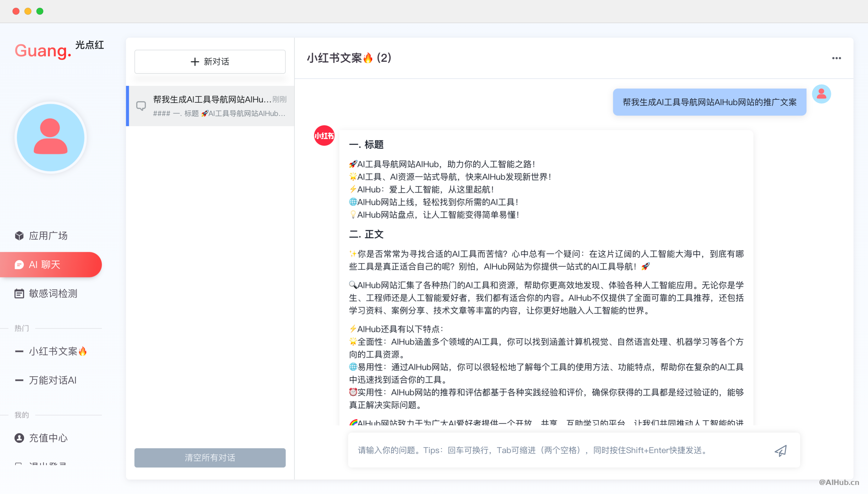Click the 新对话 button
Viewport: 868px width, 494px height.
pos(210,62)
